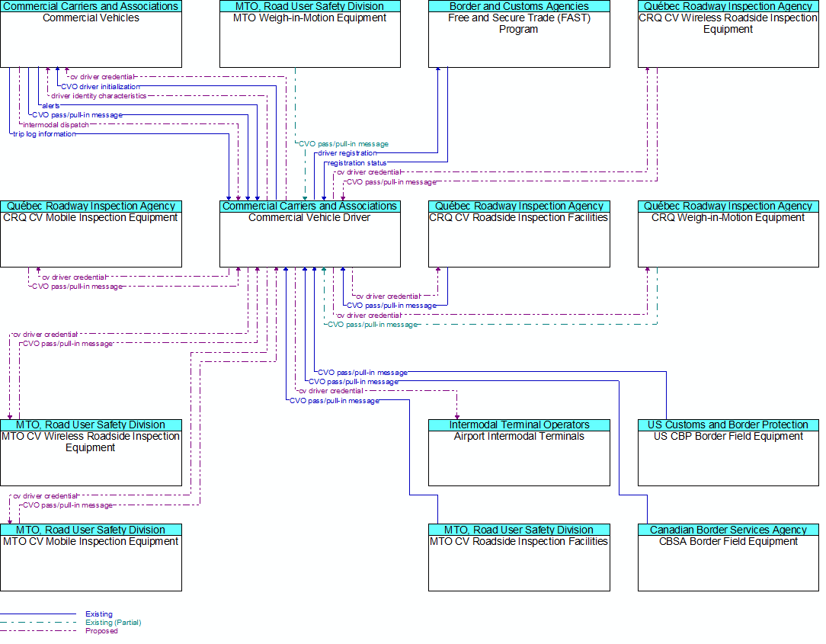Click the 'trip log information' flow label
Image resolution: width=826 pixels, height=644 pixels.
pyautogui.click(x=44, y=134)
